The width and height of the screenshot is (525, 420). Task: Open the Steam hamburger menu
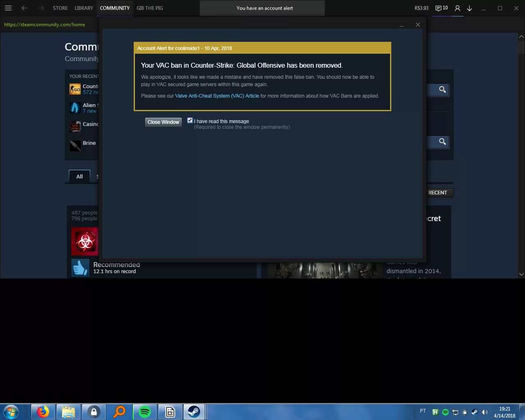coord(8,8)
